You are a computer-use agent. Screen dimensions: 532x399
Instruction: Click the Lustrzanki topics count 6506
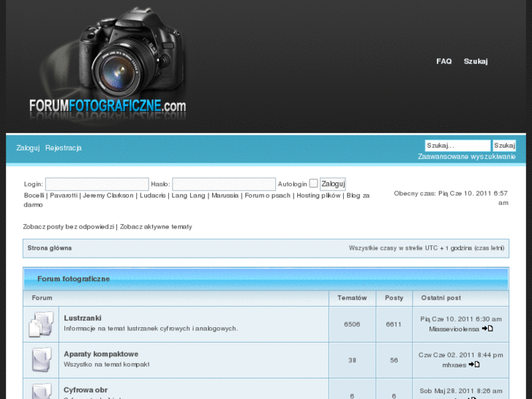[x=352, y=324]
